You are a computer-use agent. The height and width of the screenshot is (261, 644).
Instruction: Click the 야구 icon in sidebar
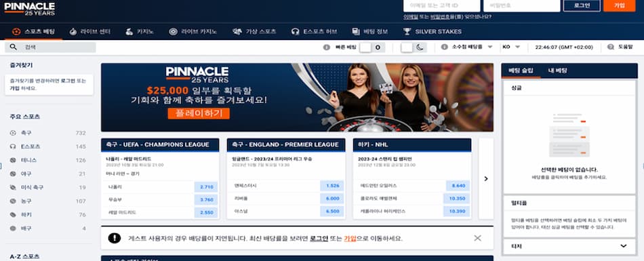tap(13, 174)
